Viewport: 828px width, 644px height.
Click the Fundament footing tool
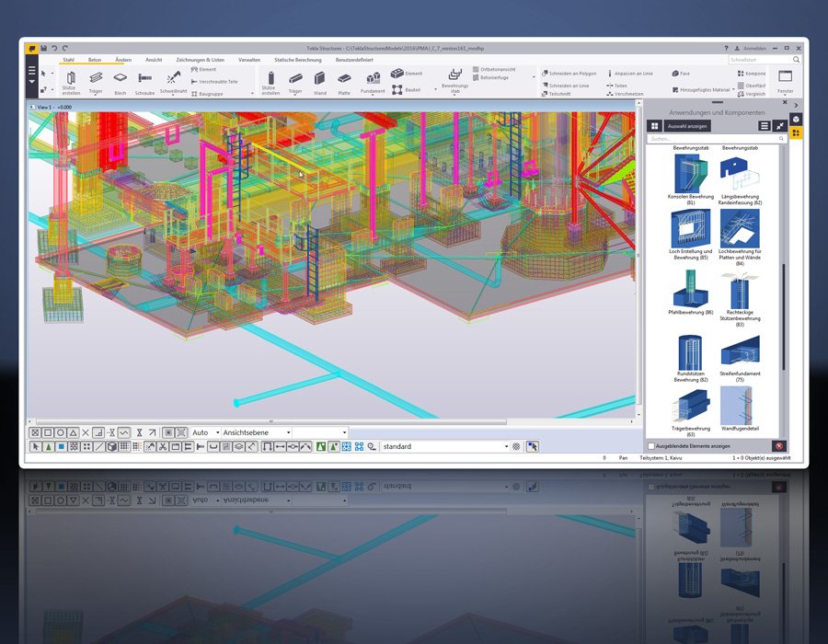pyautogui.click(x=373, y=82)
